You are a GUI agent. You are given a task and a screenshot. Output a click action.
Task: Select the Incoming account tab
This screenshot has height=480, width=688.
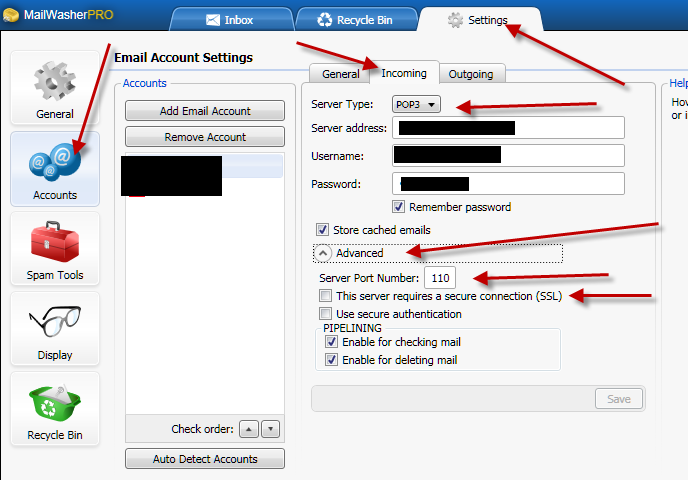tap(404, 73)
